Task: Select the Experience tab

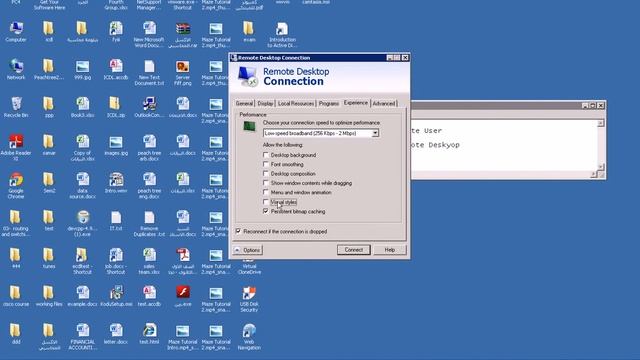Action: pos(356,103)
